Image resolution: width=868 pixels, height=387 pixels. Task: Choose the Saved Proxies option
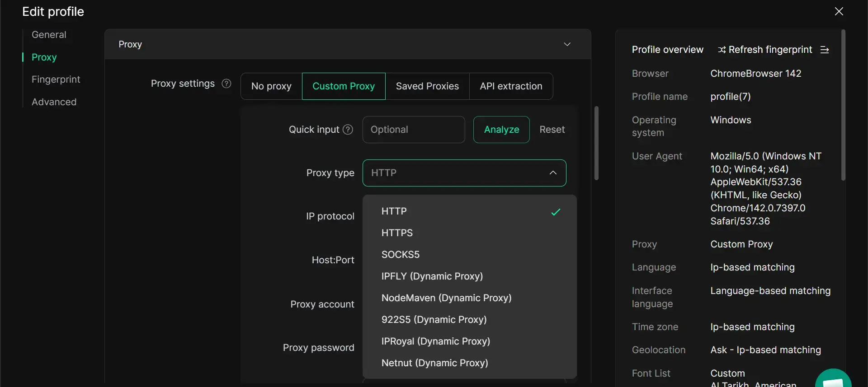(427, 86)
